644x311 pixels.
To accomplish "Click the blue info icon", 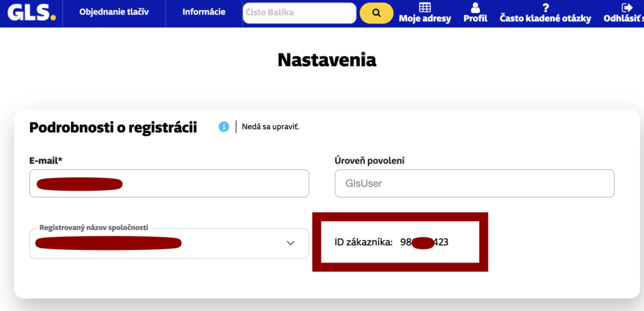I will point(223,127).
